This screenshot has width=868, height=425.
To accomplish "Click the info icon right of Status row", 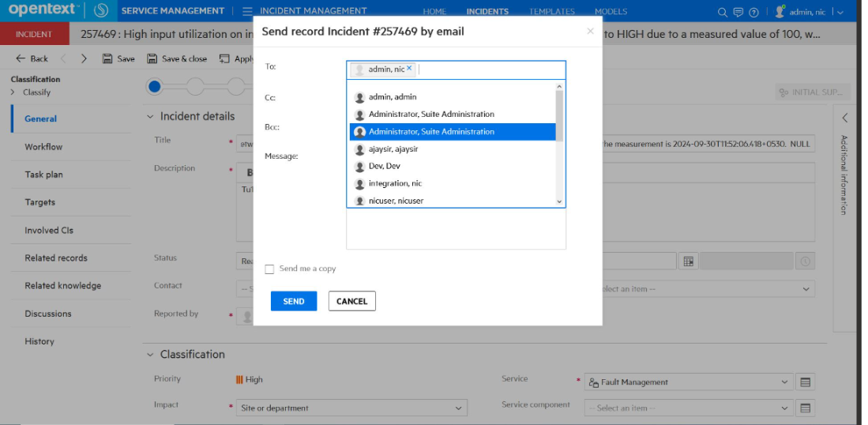I will 805,261.
